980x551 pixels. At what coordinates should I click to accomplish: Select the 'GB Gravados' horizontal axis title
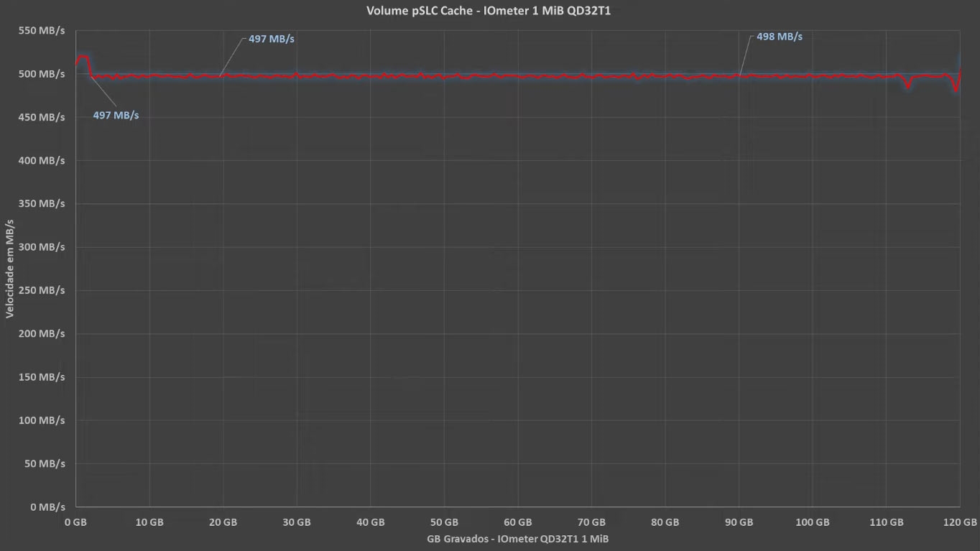(x=517, y=538)
